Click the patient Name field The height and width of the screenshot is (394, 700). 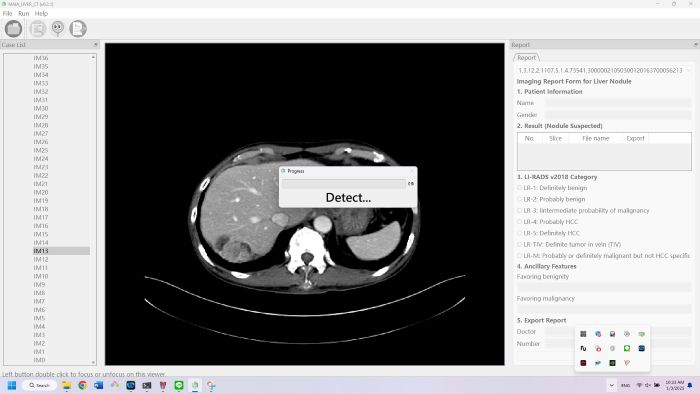[x=618, y=103]
